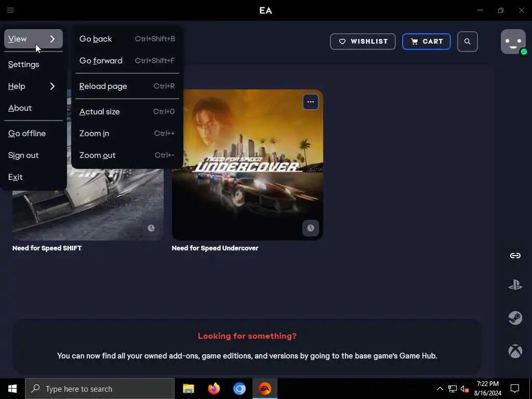Image resolution: width=532 pixels, height=399 pixels.
Task: Click the 'Looking for something?' heading
Action: pos(247,336)
